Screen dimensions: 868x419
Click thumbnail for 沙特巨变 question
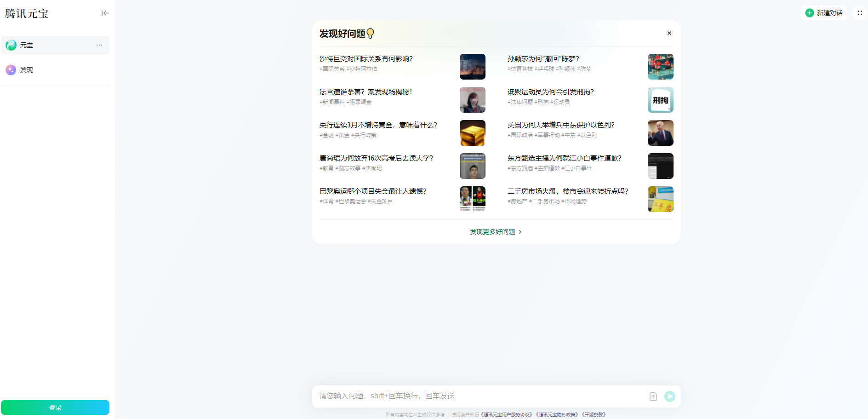point(473,67)
